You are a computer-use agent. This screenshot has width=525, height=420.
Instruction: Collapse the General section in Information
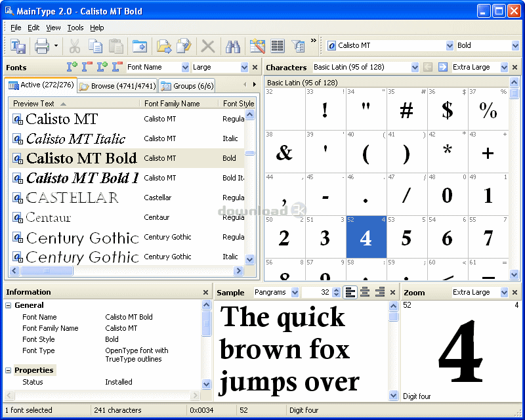tap(9, 305)
